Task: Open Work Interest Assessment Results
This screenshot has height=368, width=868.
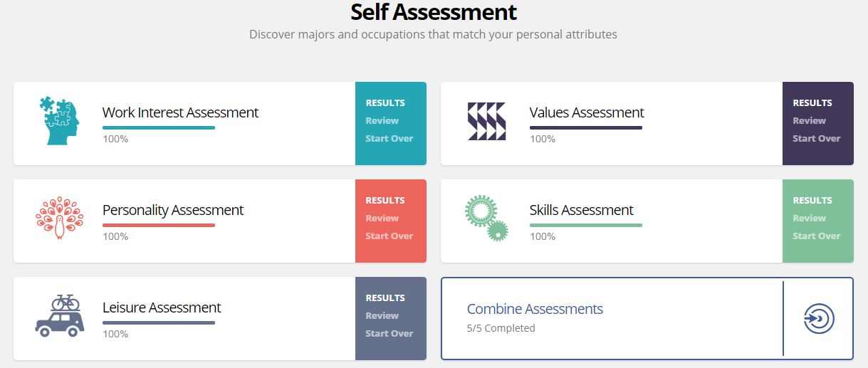Action: [x=385, y=102]
